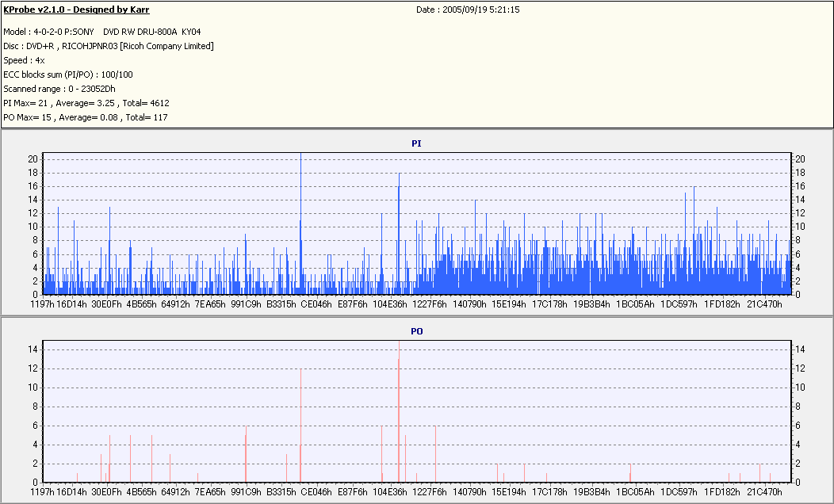
Task: Click the 'PI' chart title
Action: [416, 143]
